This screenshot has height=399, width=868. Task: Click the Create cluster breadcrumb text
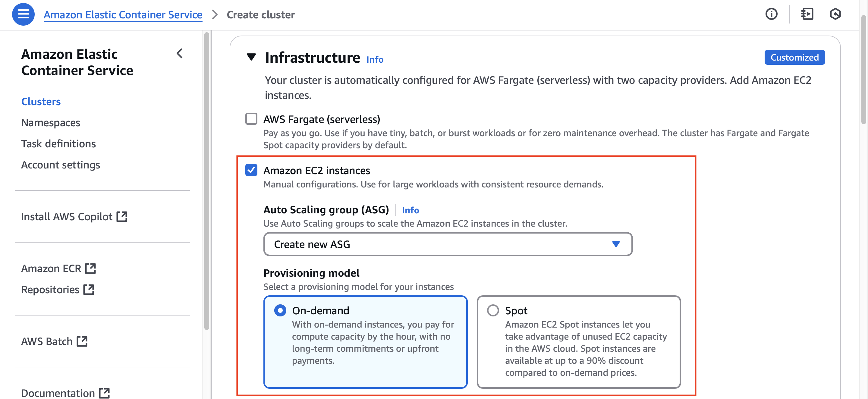click(x=260, y=15)
